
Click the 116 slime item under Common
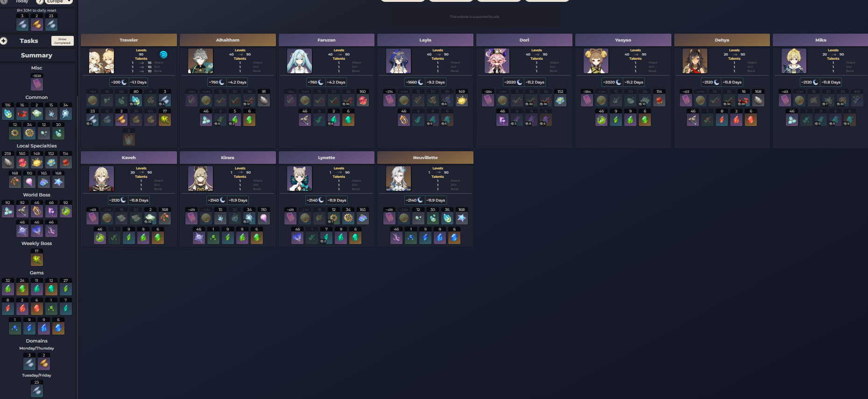click(8, 112)
